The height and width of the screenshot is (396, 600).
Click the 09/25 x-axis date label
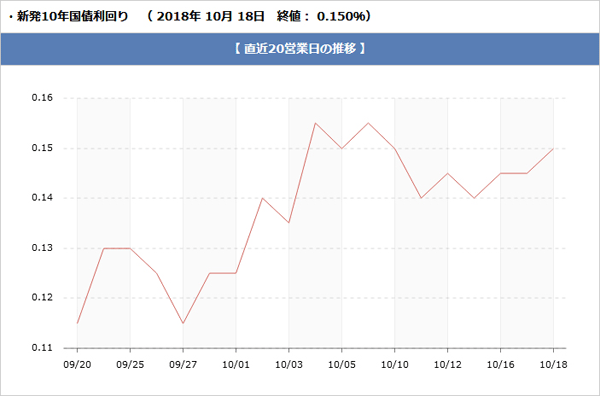[x=130, y=364]
